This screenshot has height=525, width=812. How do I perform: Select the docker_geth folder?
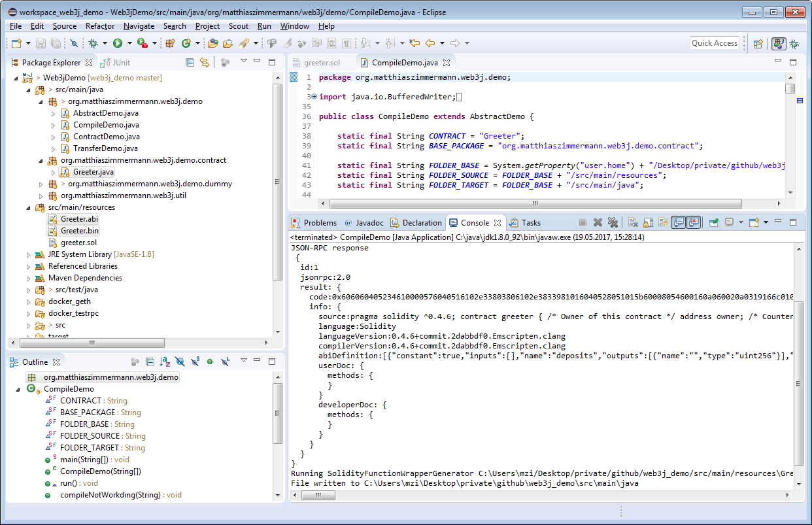[69, 301]
